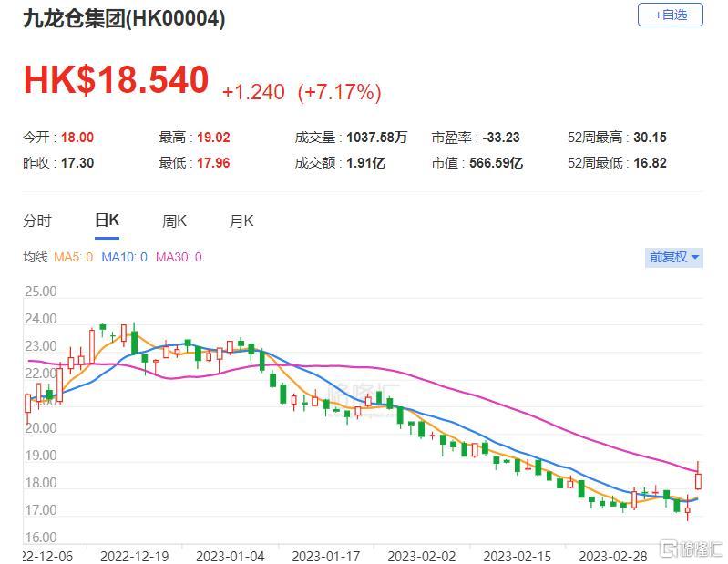This screenshot has width=728, height=564.
Task: Open the 月K monthly chart tab
Action: [x=241, y=221]
